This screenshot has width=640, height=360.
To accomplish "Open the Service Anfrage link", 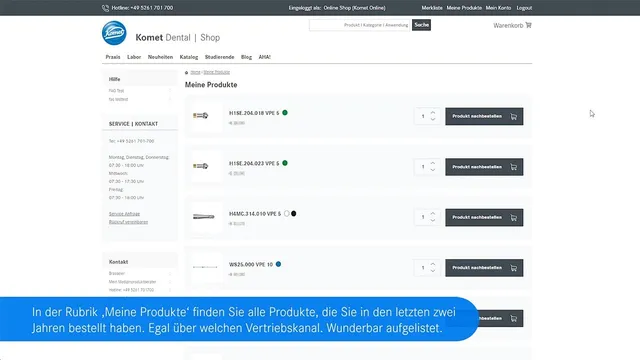I will click(x=124, y=214).
